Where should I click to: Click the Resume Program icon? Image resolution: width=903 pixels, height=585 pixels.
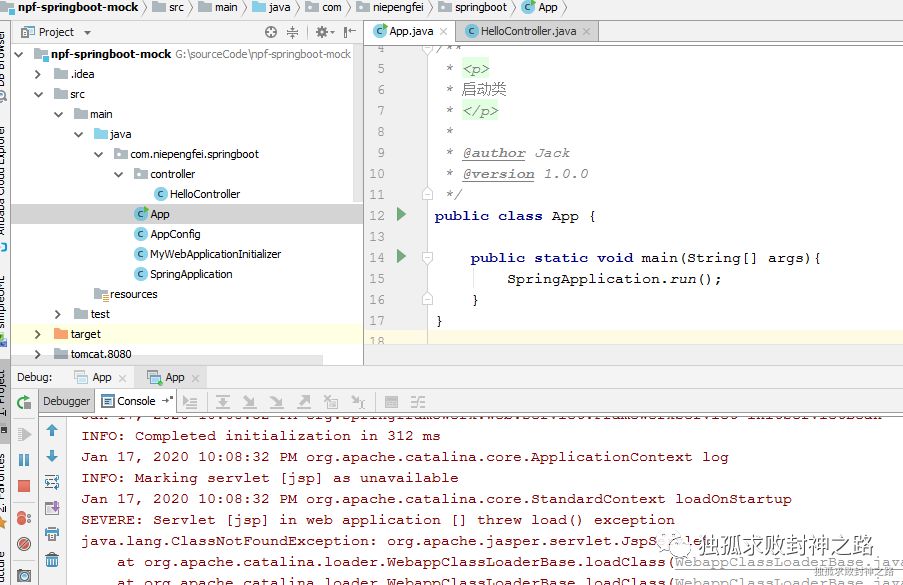pos(24,434)
